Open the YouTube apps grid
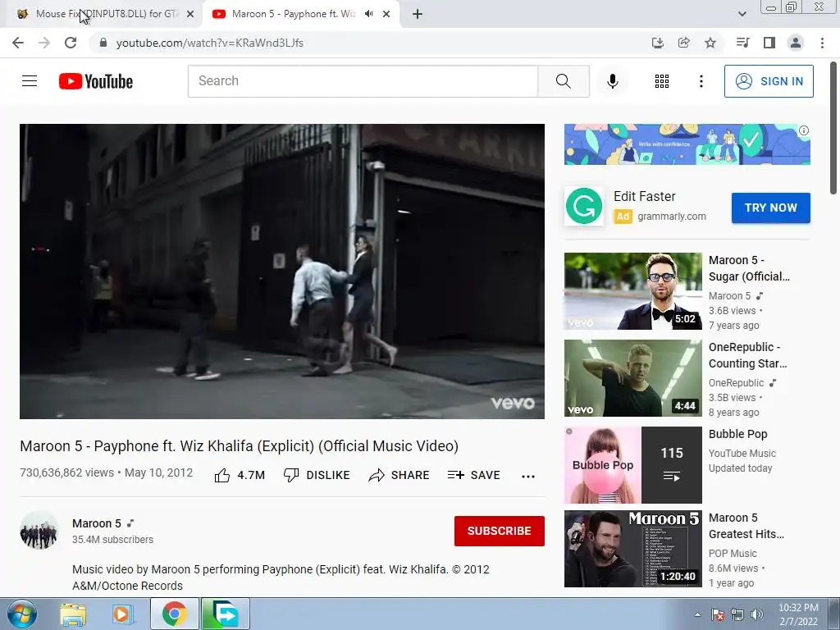 662,81
